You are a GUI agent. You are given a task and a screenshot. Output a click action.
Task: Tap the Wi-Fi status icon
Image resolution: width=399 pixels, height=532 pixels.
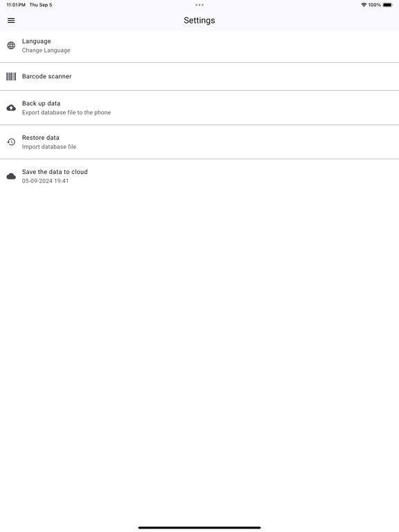coord(364,5)
